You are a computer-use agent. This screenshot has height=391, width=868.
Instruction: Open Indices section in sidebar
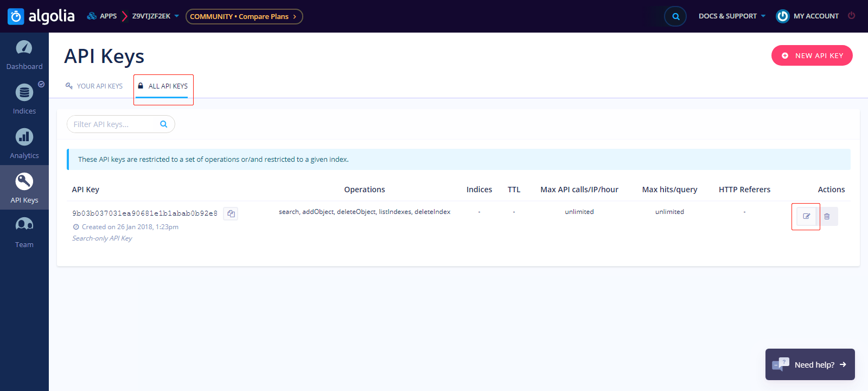click(x=24, y=99)
